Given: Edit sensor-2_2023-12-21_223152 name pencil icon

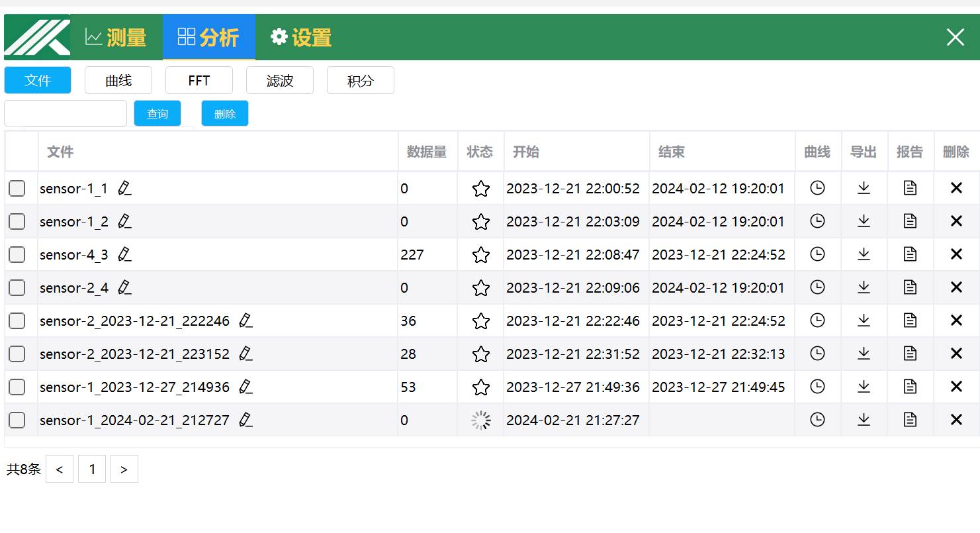Looking at the screenshot, I should pyautogui.click(x=245, y=354).
